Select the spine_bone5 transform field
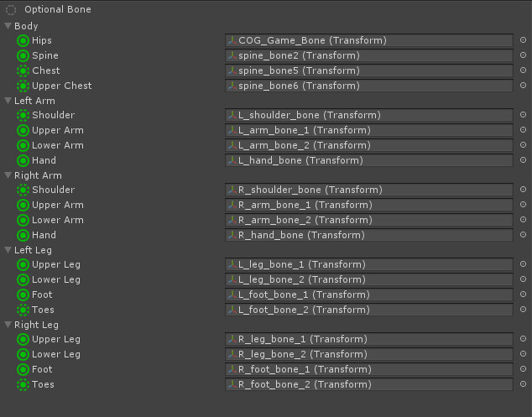 369,70
